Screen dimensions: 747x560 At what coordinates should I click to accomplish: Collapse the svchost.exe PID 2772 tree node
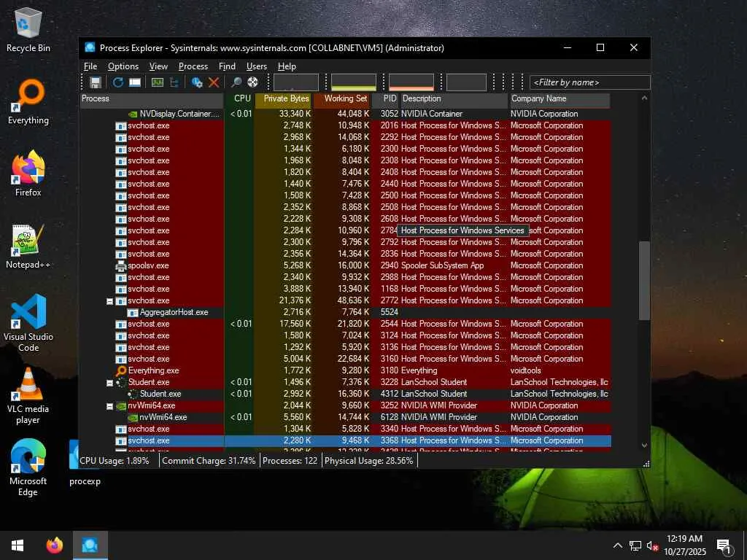tap(109, 301)
